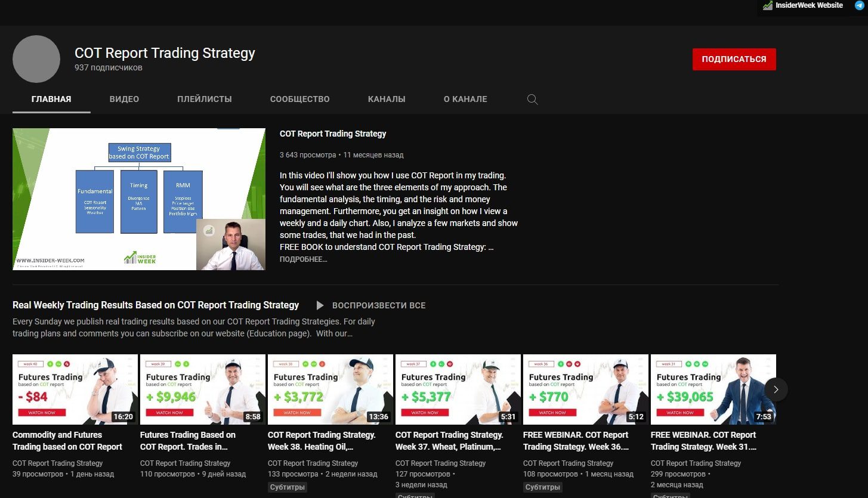The image size is (868, 498).
Task: Open the +$39,065 week 31 video thumbnail
Action: (713, 389)
